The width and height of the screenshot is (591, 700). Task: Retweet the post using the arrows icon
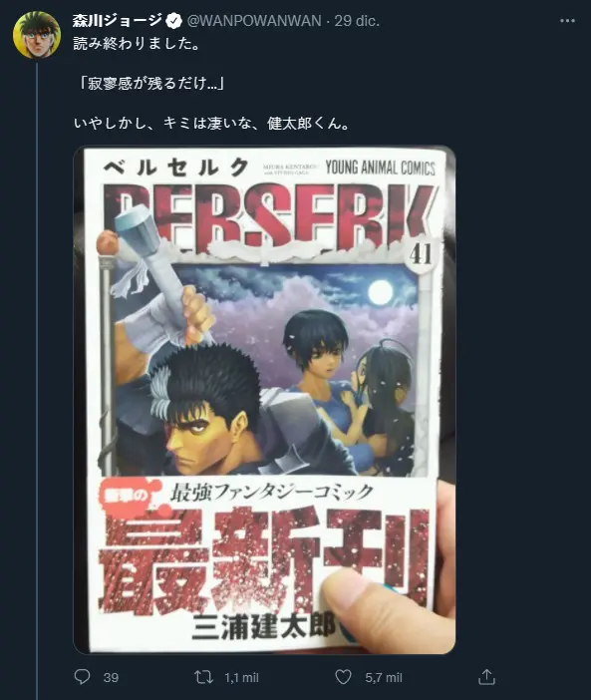point(204,677)
